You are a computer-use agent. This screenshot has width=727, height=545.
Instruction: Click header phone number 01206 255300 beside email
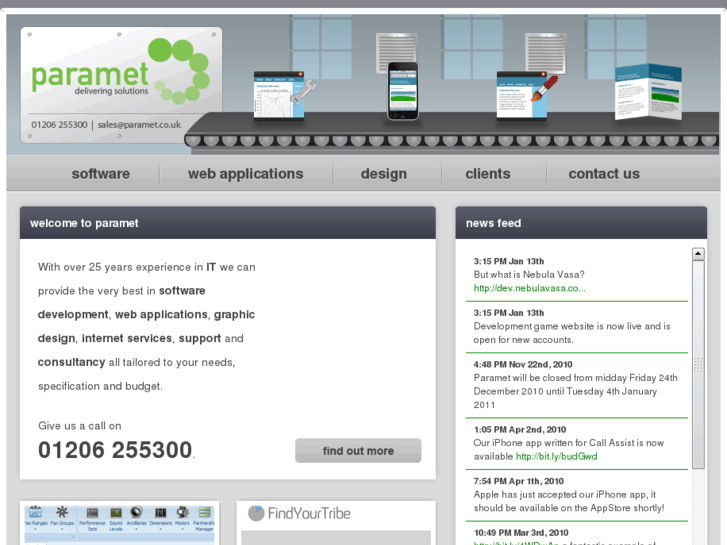[59, 125]
